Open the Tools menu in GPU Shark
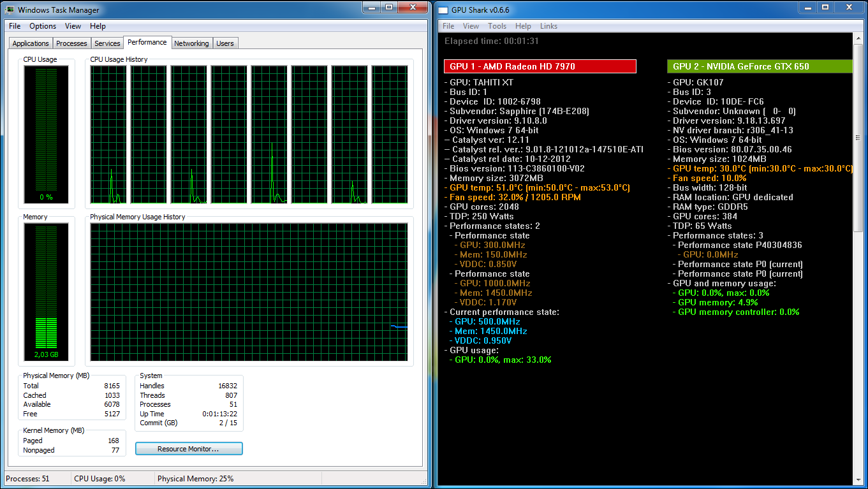The width and height of the screenshot is (868, 489). tap(497, 26)
